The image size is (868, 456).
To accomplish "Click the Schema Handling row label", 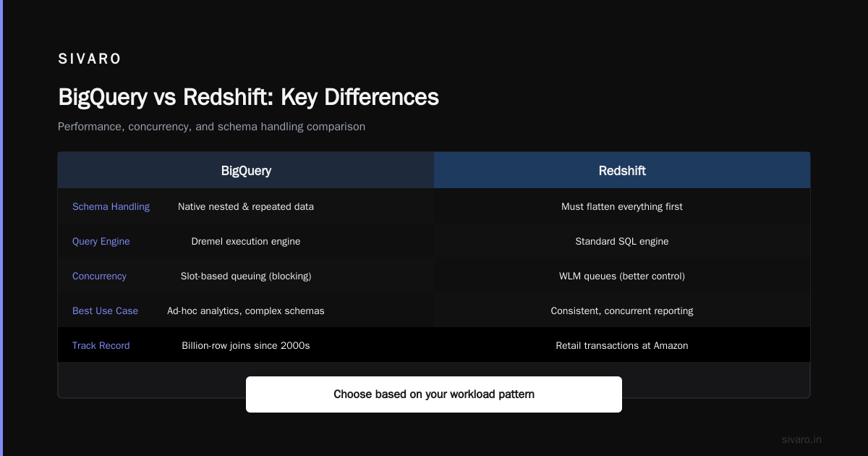I will (x=111, y=206).
